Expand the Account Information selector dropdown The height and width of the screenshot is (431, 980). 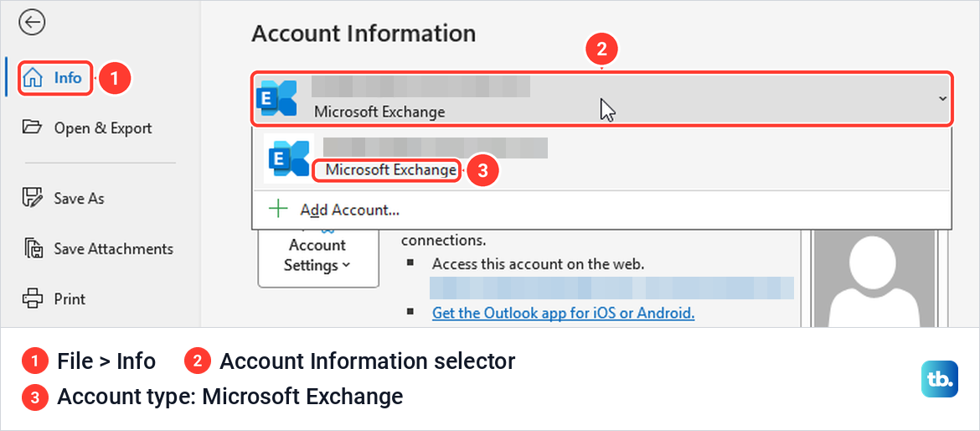(x=602, y=98)
